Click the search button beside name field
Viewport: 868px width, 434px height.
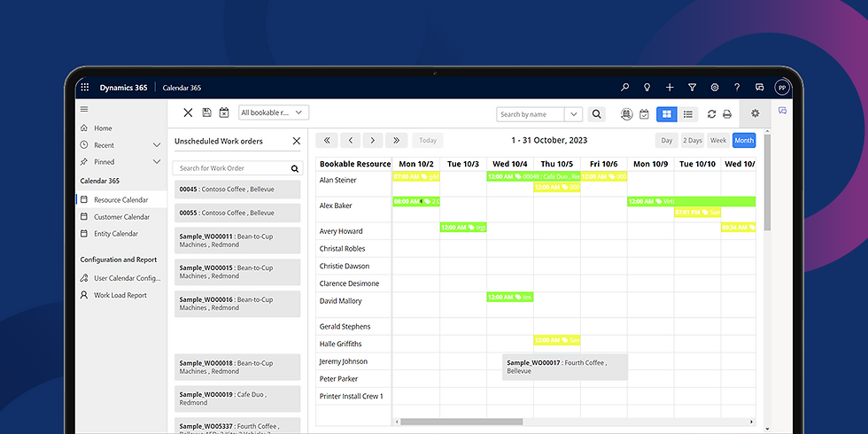(x=596, y=114)
